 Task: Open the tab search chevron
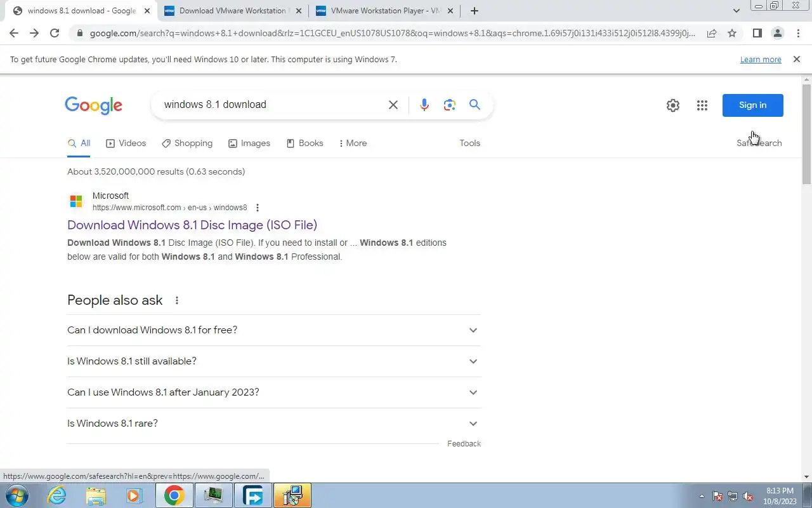tap(737, 11)
